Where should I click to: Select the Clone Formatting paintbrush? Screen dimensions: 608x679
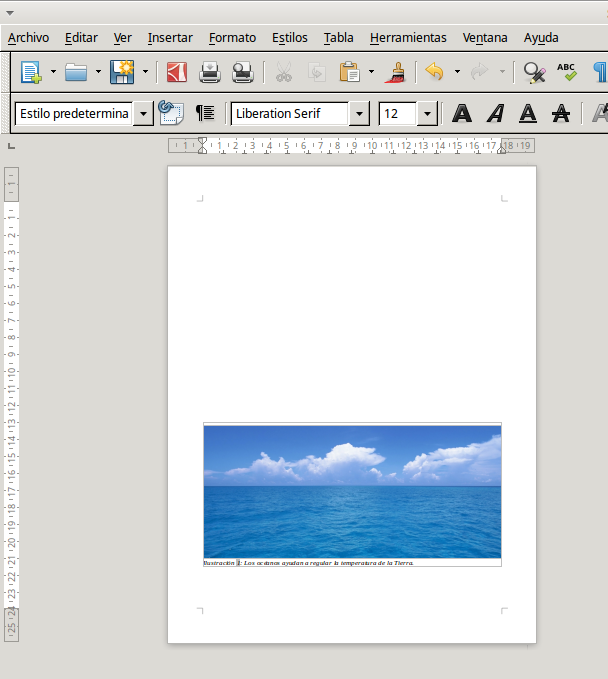[x=395, y=72]
